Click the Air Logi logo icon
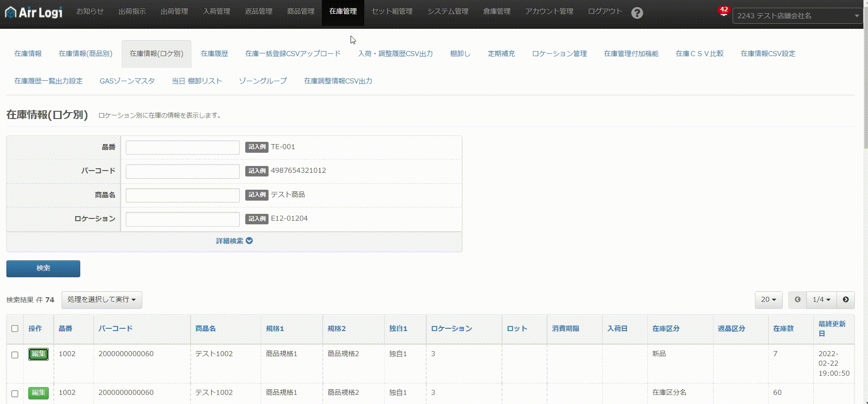Screen dimensions: 868x404 10,12
